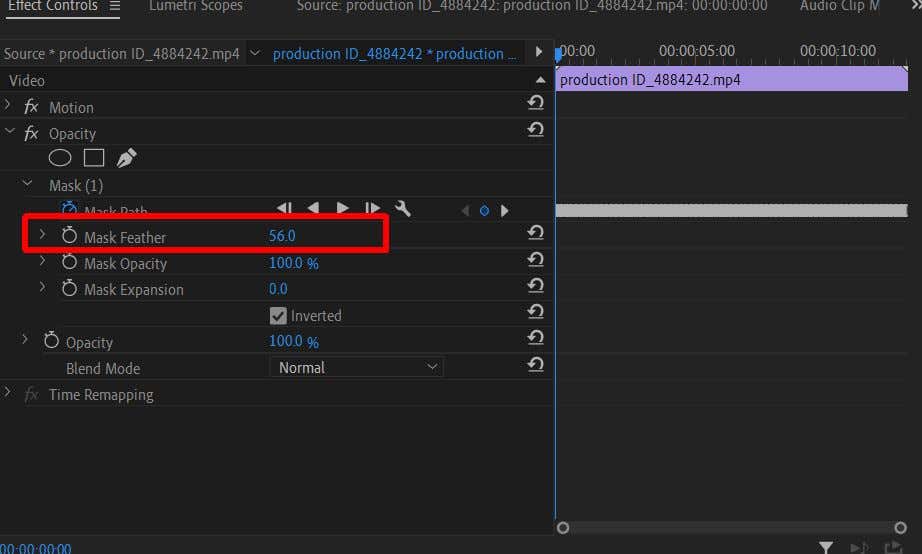Screen dimensions: 922x554
Task: Toggle the Inverted mask checkbox
Action: 278,315
